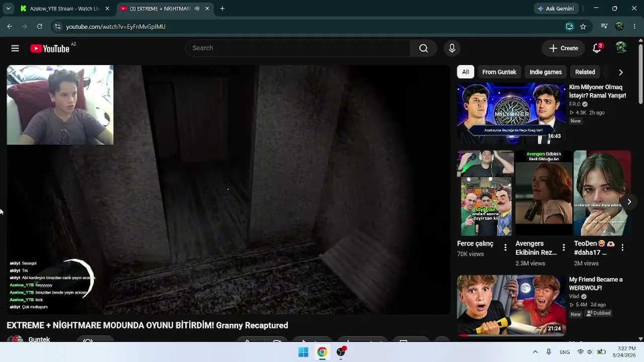Click the Ferce çalınç short title
Image resolution: width=644 pixels, height=362 pixels.
click(x=475, y=244)
